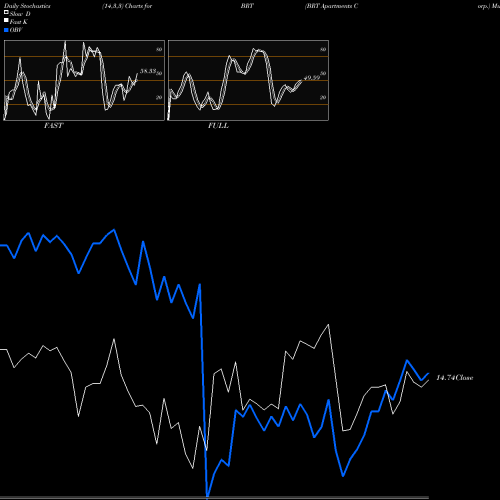500x500 pixels.
Task: Click the 80 axis label in FULL chart
Action: tap(323, 50)
